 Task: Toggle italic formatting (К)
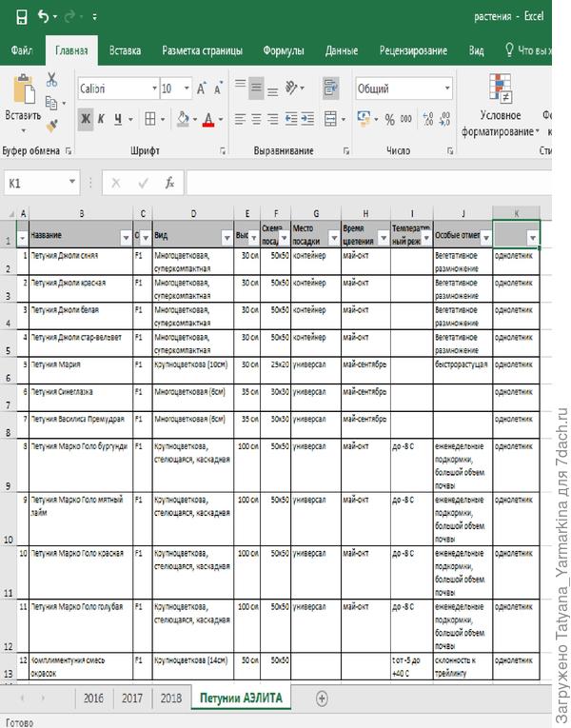101,119
